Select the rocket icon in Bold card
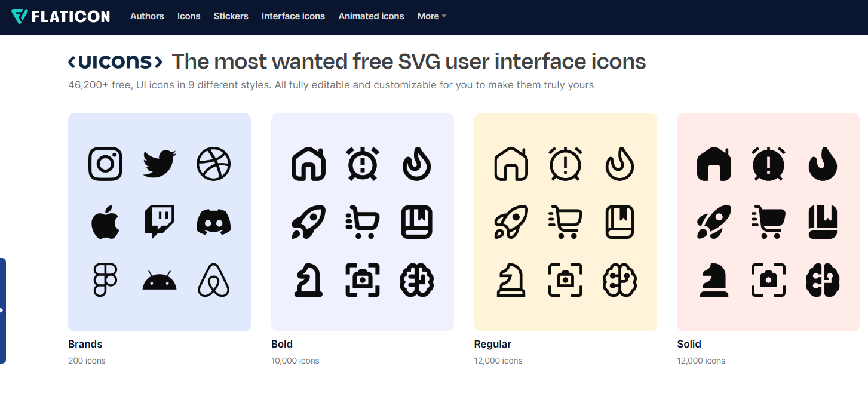This screenshot has height=415, width=868. click(x=308, y=222)
